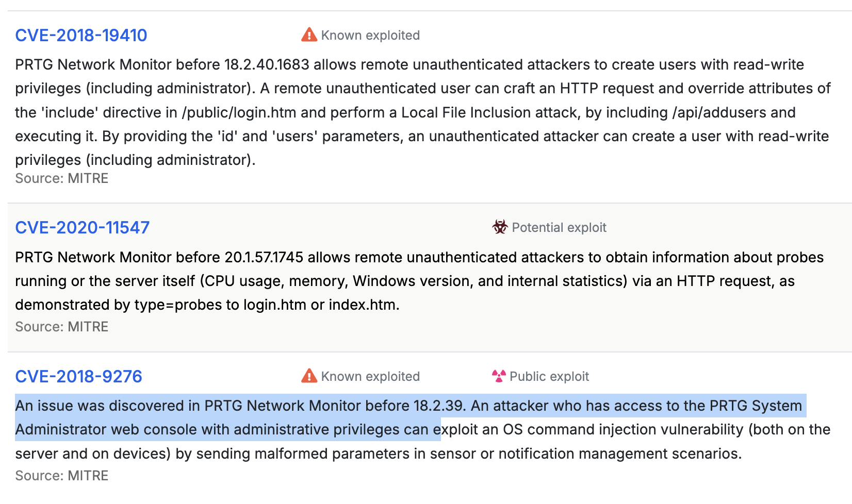
Task: Click Source: MITRE under CVE-2020-11547
Action: (62, 327)
